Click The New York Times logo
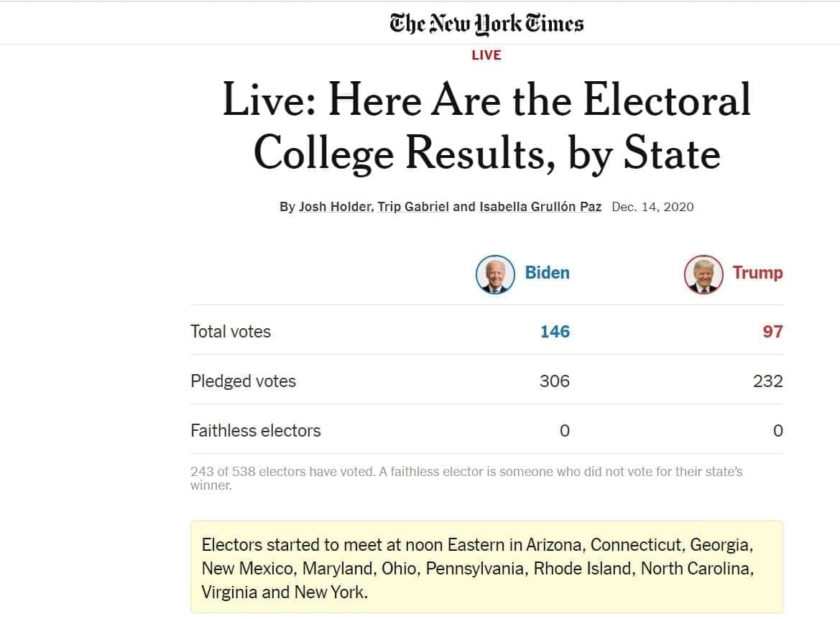 (x=486, y=24)
